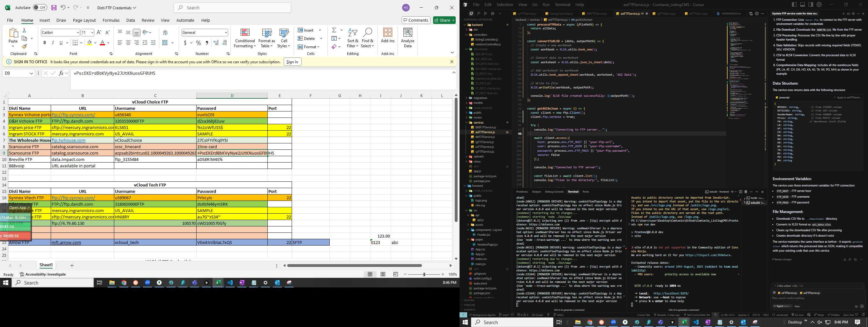Open Extensions icon in Cursor activity bar
This screenshot has width=868, height=327.
point(493,13)
